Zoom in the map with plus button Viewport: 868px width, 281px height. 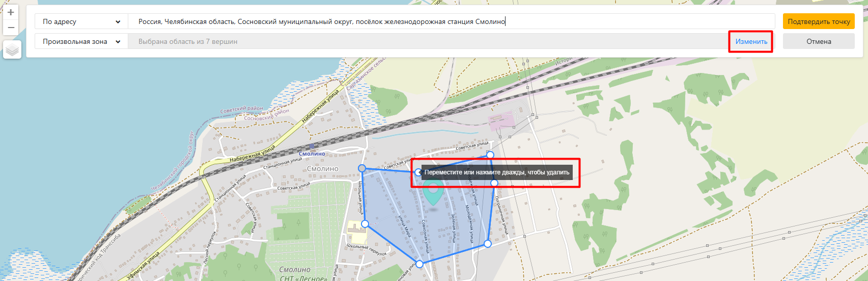click(x=11, y=12)
